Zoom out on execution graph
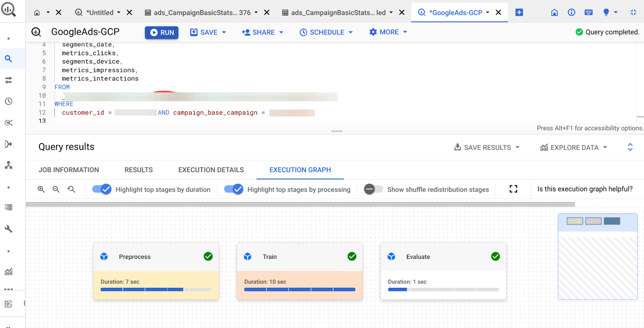The height and width of the screenshot is (328, 644). tap(56, 189)
